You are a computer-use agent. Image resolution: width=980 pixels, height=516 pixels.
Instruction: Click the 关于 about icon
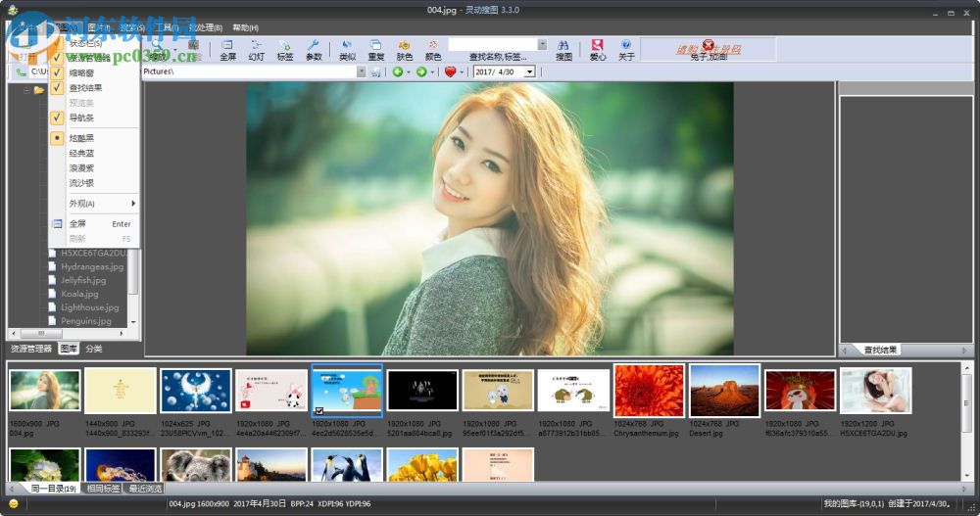626,49
